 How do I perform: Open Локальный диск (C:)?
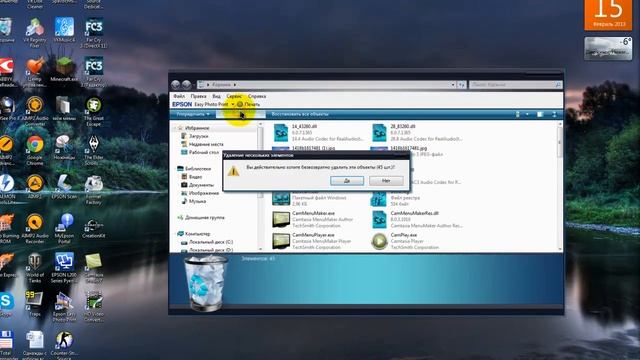pyautogui.click(x=211, y=242)
